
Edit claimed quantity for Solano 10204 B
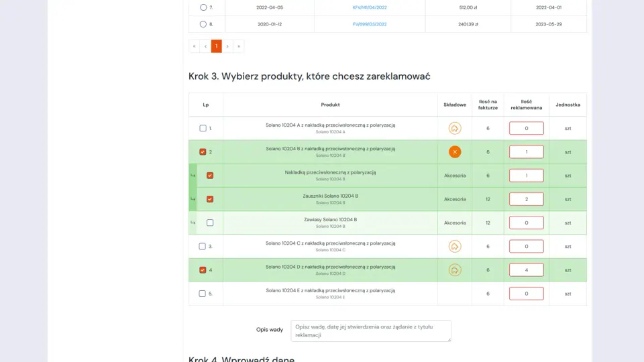[x=527, y=152]
